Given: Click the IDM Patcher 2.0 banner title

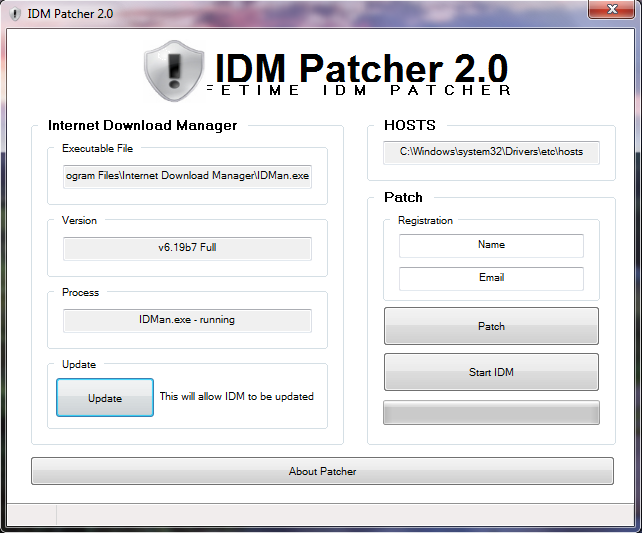Looking at the screenshot, I should (361, 68).
